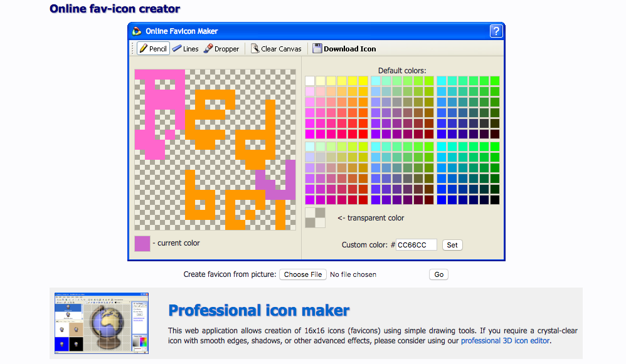Clear the canvas
This screenshot has width=626, height=364.
[276, 49]
